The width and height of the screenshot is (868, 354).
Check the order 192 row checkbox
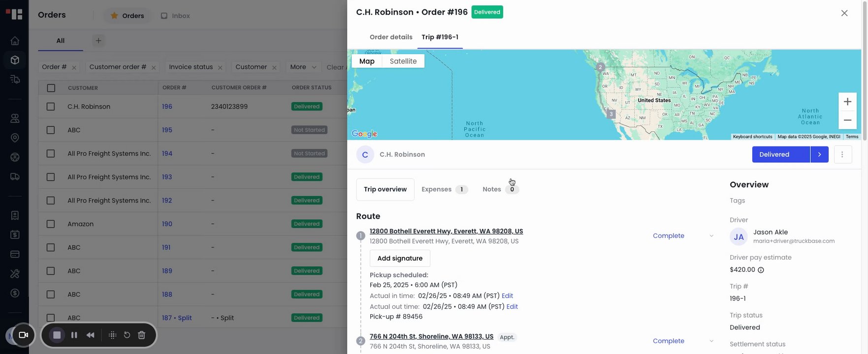click(51, 201)
